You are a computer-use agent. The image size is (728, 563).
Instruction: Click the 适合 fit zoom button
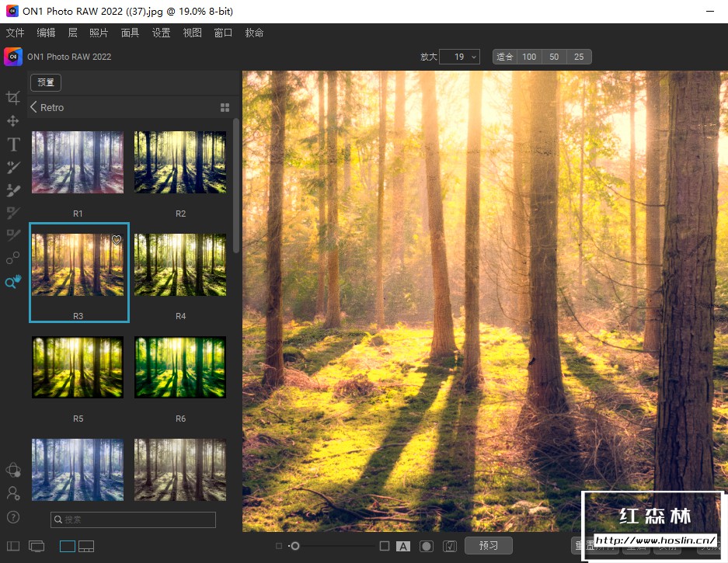[x=505, y=57]
